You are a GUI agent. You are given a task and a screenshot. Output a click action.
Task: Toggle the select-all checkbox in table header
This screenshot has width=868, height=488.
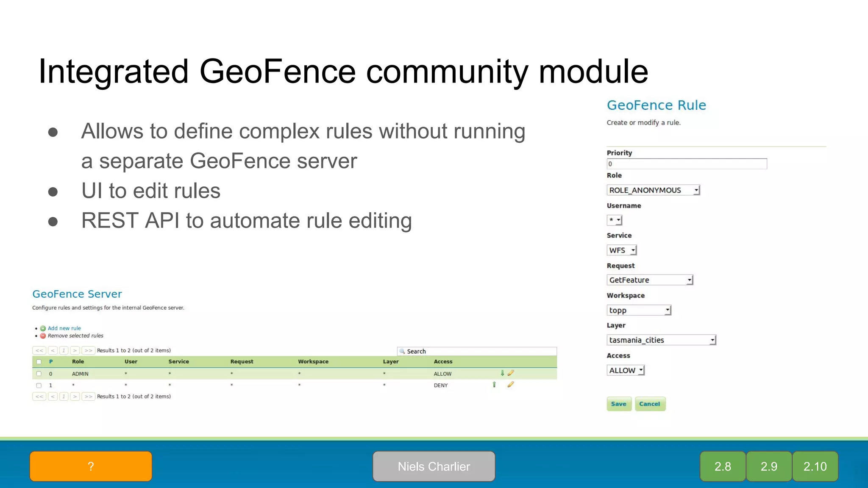pyautogui.click(x=39, y=362)
